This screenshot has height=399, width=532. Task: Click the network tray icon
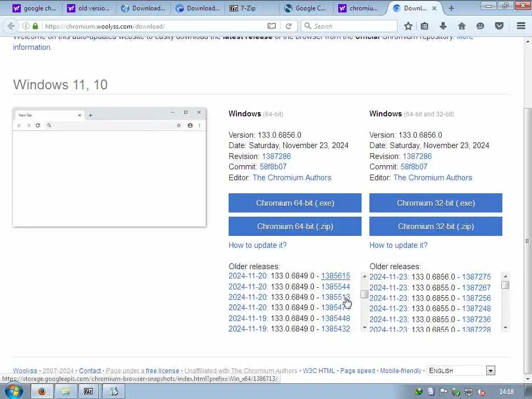(x=469, y=392)
